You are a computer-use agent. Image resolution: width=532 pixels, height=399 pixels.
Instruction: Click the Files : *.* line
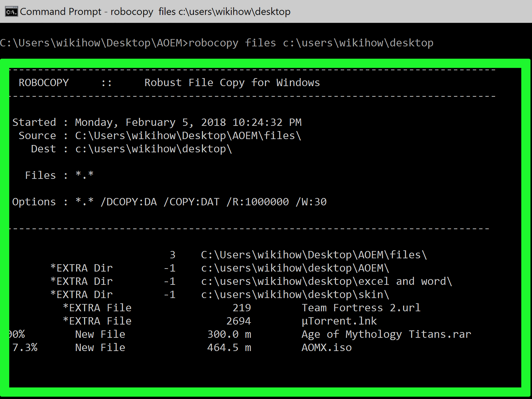(59, 175)
